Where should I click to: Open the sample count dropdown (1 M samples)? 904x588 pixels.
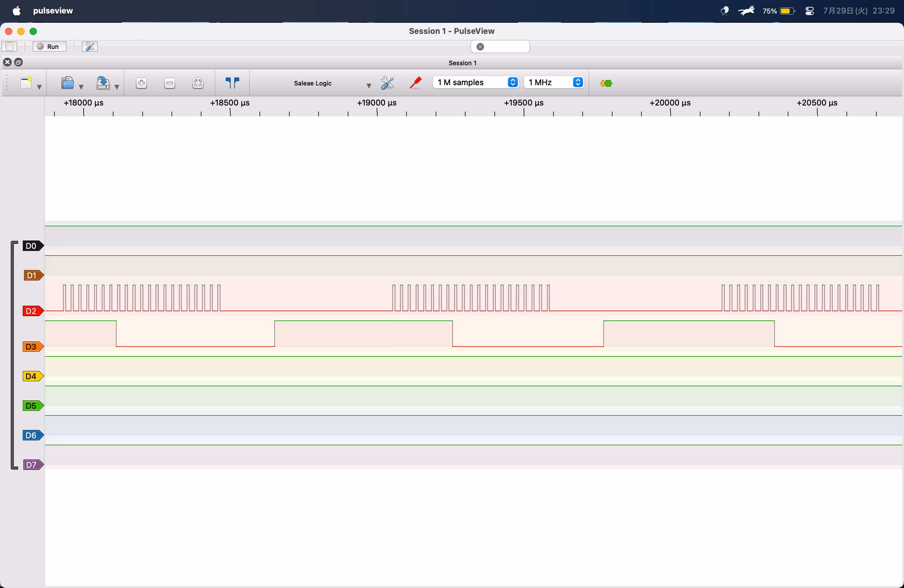[x=475, y=82]
